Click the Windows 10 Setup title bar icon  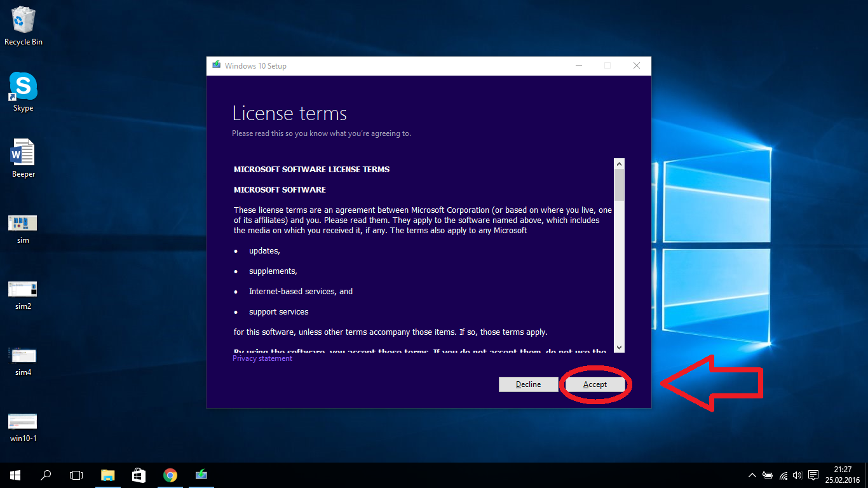click(x=216, y=65)
